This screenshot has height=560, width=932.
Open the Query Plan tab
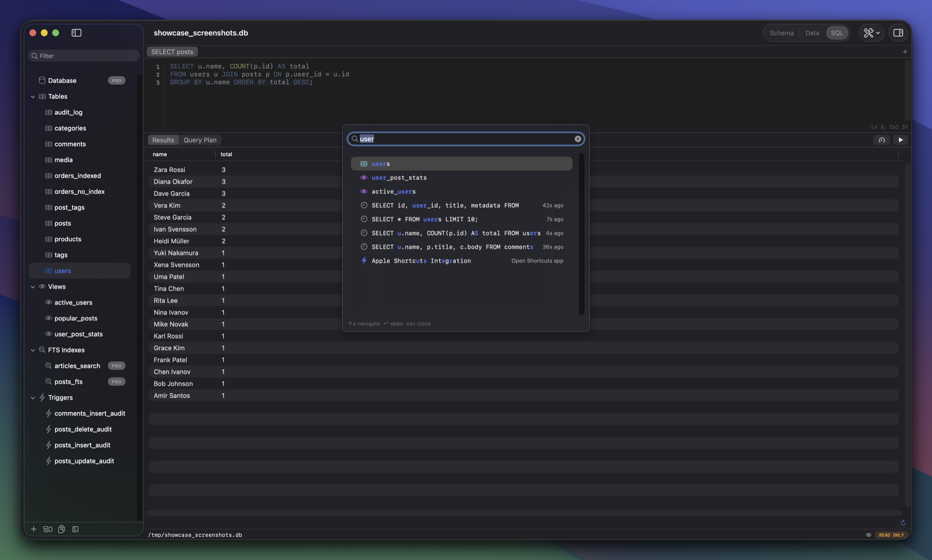[x=200, y=140]
